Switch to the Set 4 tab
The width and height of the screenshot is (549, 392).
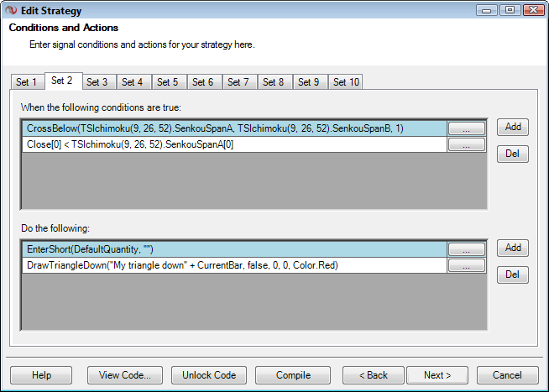[x=133, y=82]
